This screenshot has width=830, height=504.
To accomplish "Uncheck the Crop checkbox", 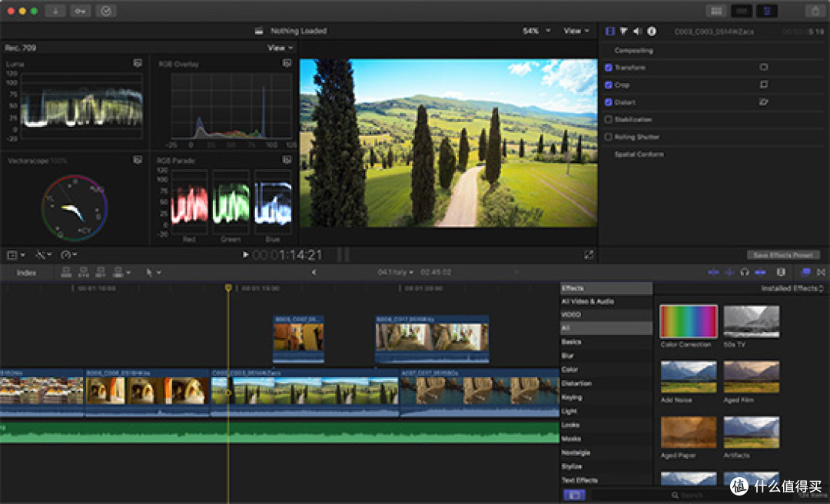I will click(x=608, y=85).
